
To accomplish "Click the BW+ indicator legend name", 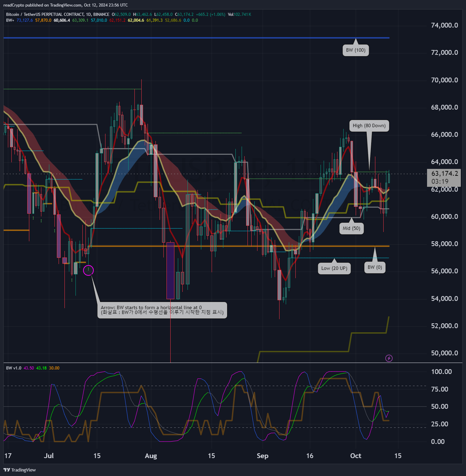I will point(10,20).
